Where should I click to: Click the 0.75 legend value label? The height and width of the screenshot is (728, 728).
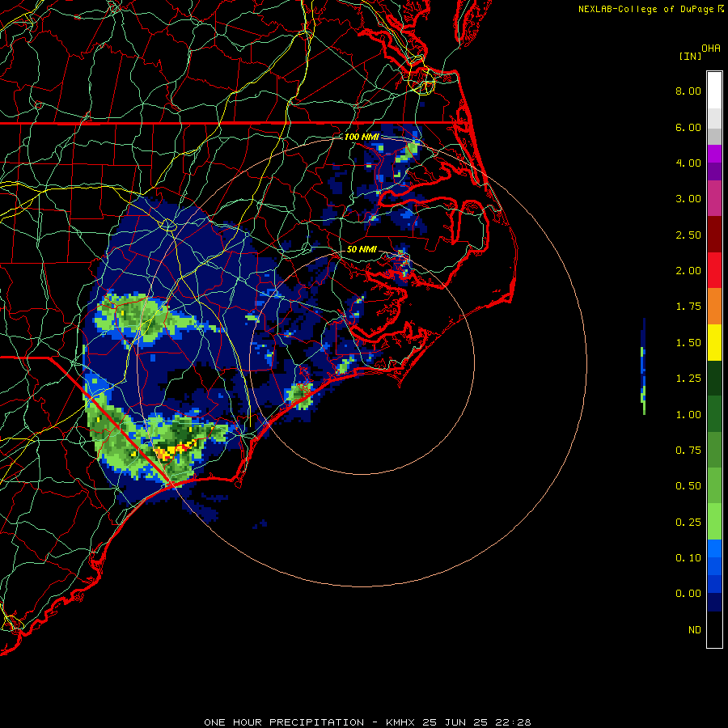(688, 451)
